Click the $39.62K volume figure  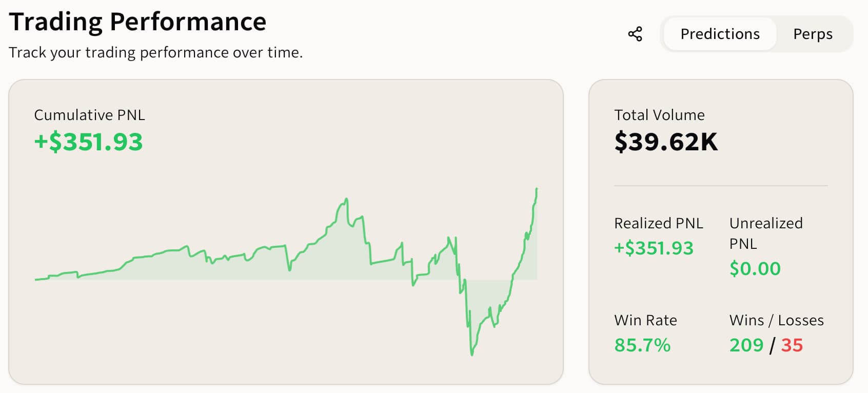click(x=666, y=142)
